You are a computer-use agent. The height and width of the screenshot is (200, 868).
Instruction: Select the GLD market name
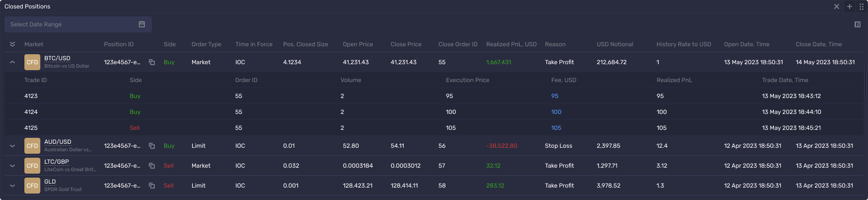click(50, 182)
